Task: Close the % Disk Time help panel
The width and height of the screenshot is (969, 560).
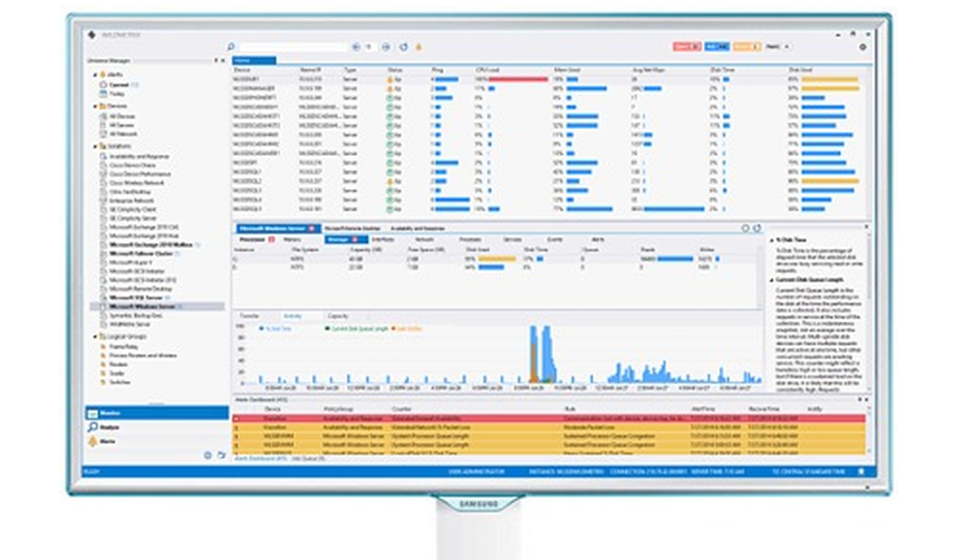Action: pyautogui.click(x=865, y=228)
